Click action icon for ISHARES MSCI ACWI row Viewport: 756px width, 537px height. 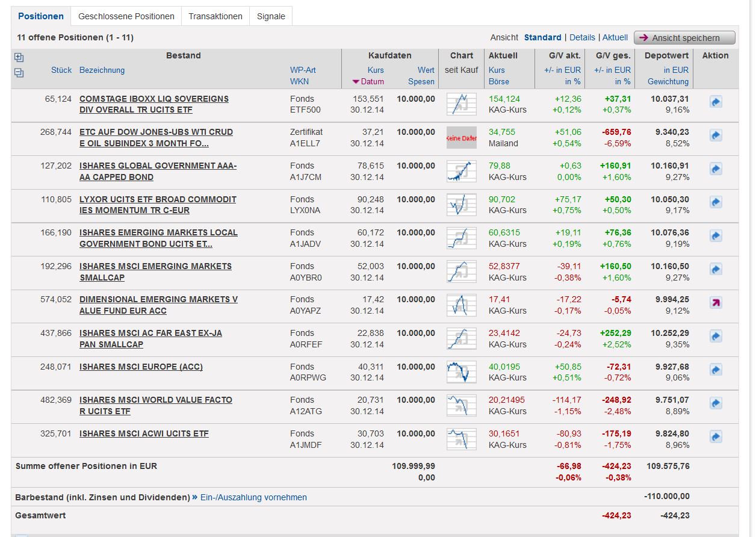click(x=716, y=436)
